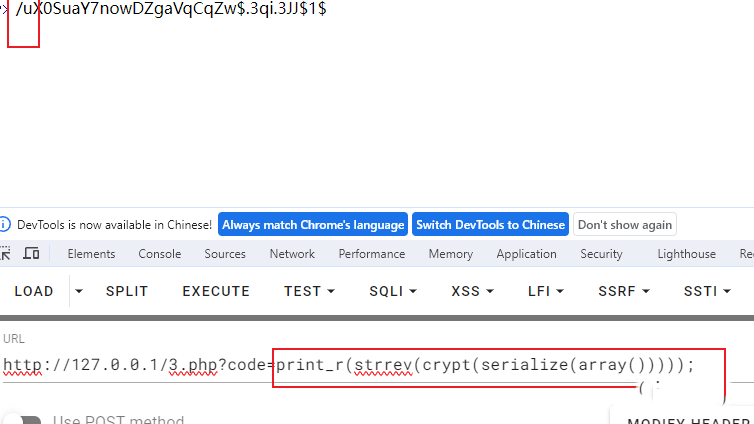Click the page output hash text
Viewport: 754px width, 424px height.
[x=171, y=8]
